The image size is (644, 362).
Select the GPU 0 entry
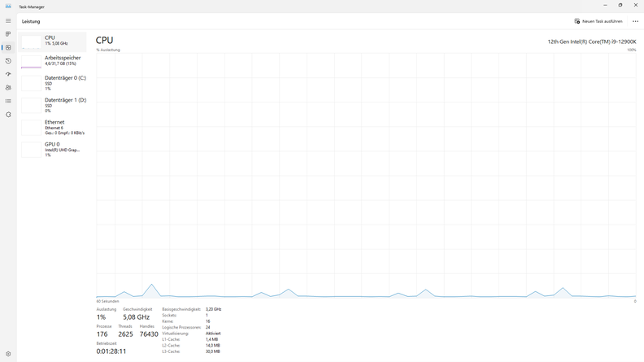53,149
